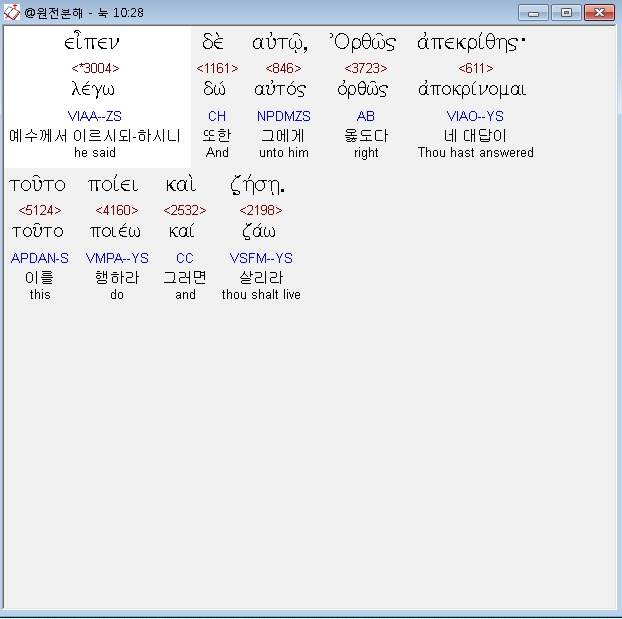The image size is (622, 619).
Task: Select the Greek word ἀπεκρίθης
Action: click(x=471, y=42)
